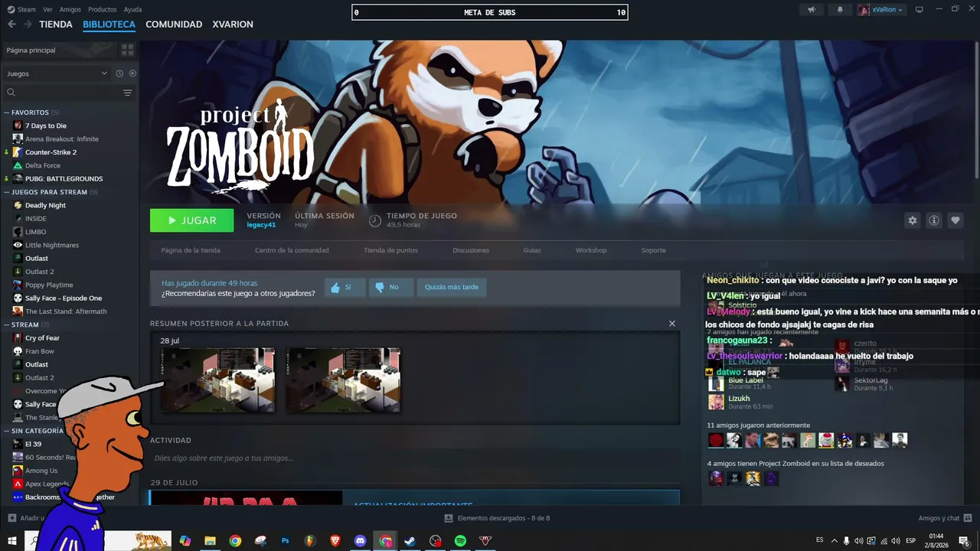Collapse the STREAM category
Image resolution: width=980 pixels, height=551 pixels.
coord(7,324)
